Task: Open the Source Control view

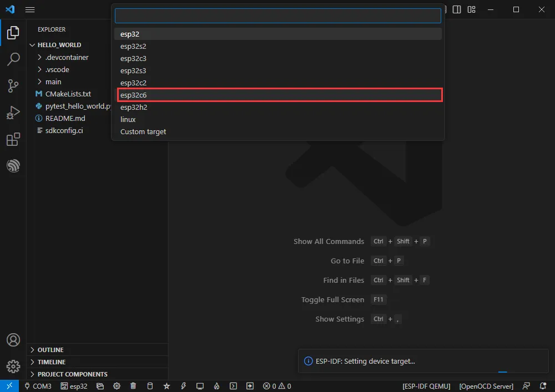Action: [13, 85]
